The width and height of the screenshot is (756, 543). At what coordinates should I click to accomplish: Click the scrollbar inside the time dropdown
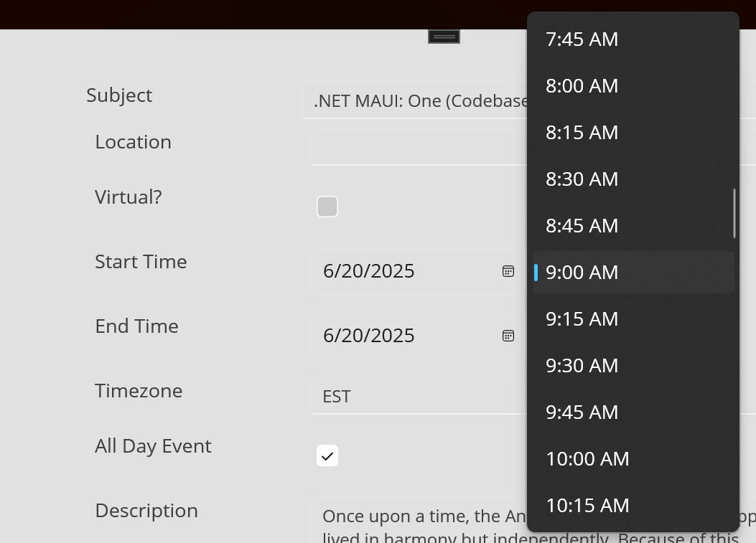[x=734, y=214]
